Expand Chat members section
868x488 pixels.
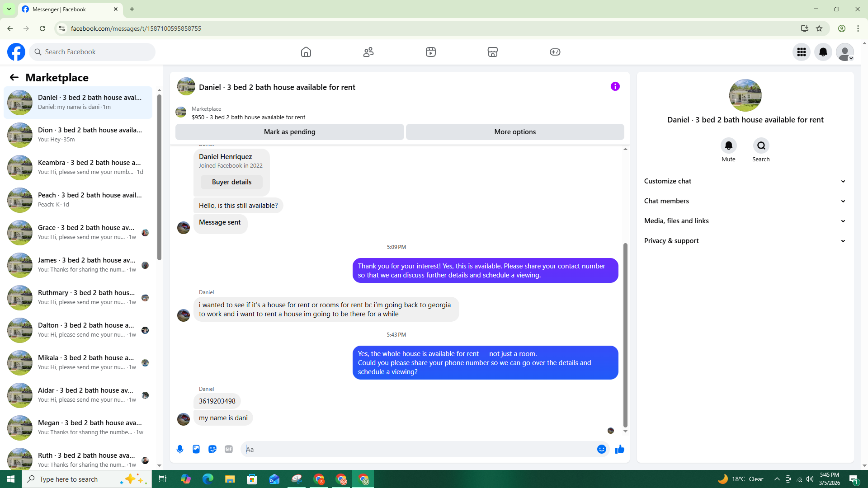pos(745,201)
